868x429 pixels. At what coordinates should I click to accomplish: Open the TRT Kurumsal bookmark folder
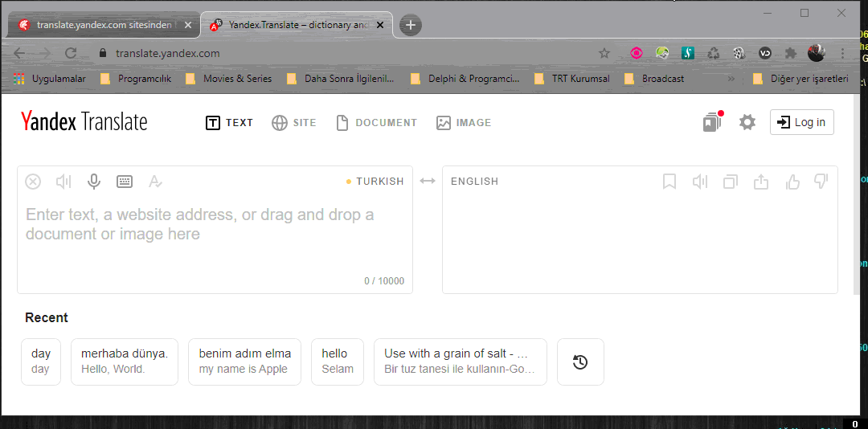pyautogui.click(x=572, y=79)
